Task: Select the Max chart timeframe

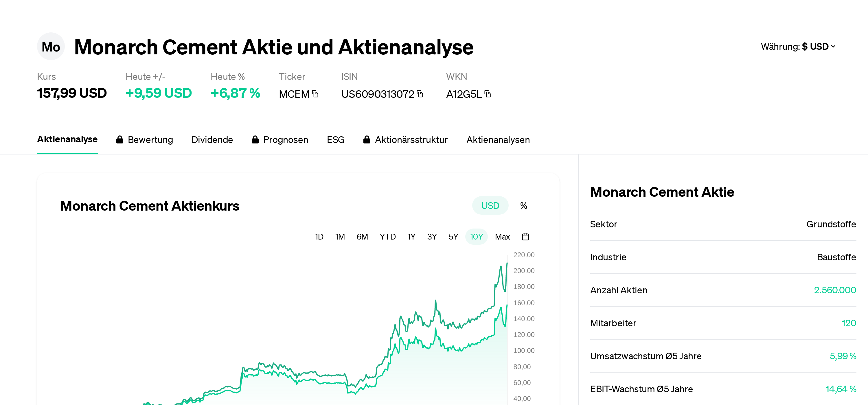Action: point(502,237)
